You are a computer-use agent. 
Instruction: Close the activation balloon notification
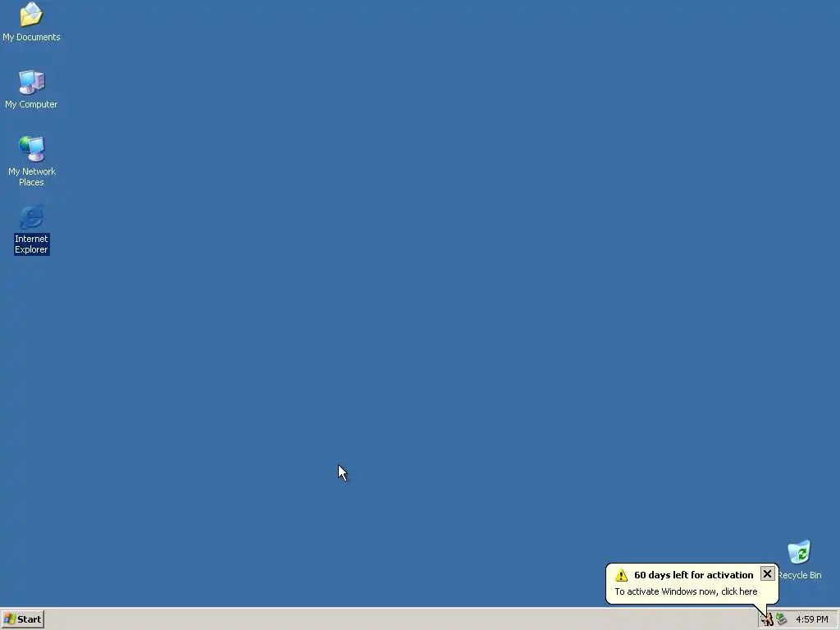(767, 573)
